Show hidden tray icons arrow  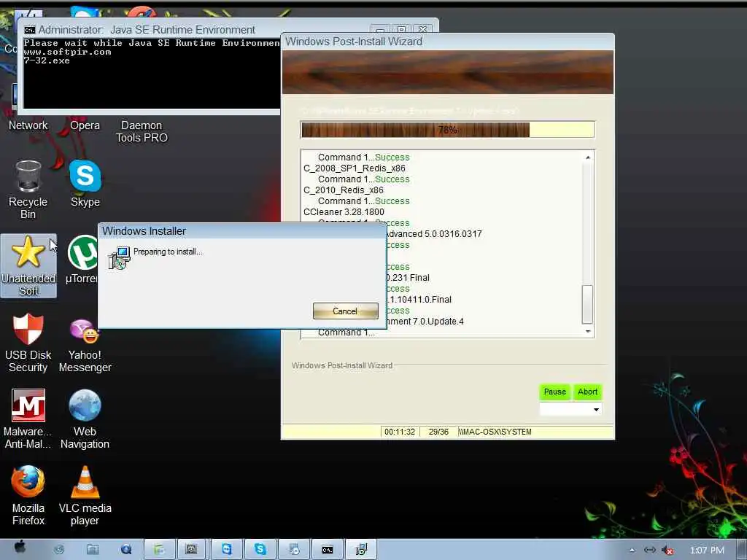pyautogui.click(x=632, y=551)
